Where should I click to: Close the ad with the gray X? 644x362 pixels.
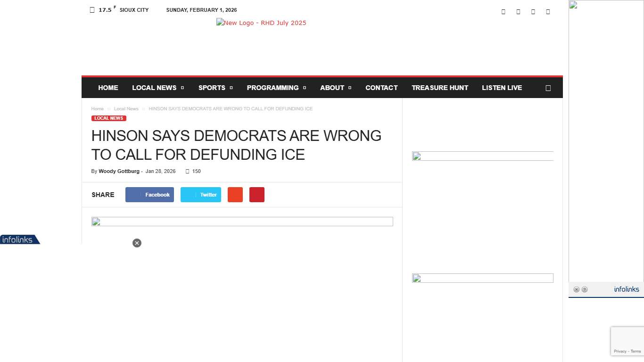click(x=137, y=243)
